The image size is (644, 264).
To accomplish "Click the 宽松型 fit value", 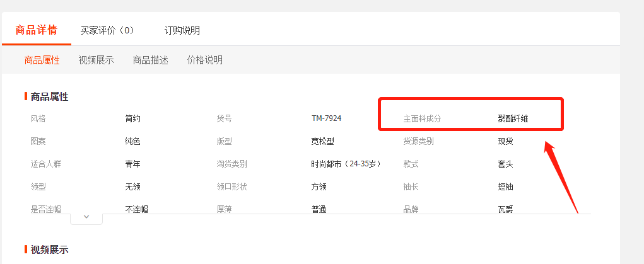I will coord(322,142).
